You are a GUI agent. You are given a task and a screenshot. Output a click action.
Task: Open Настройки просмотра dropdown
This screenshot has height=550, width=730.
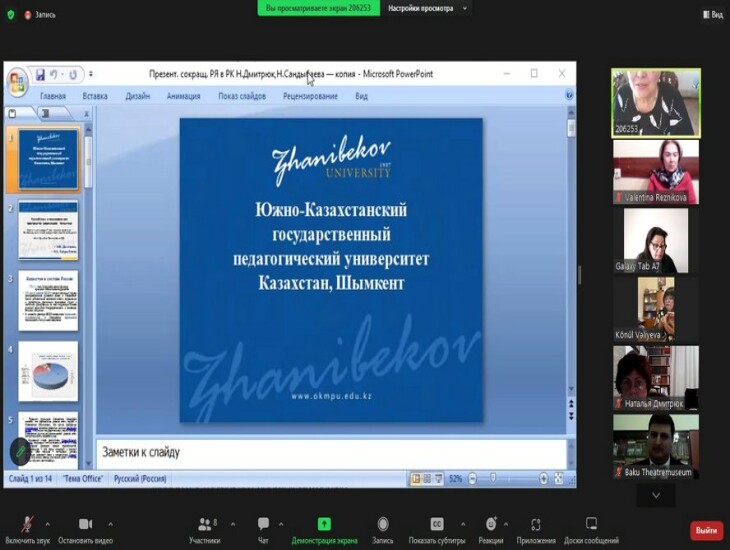tap(427, 8)
